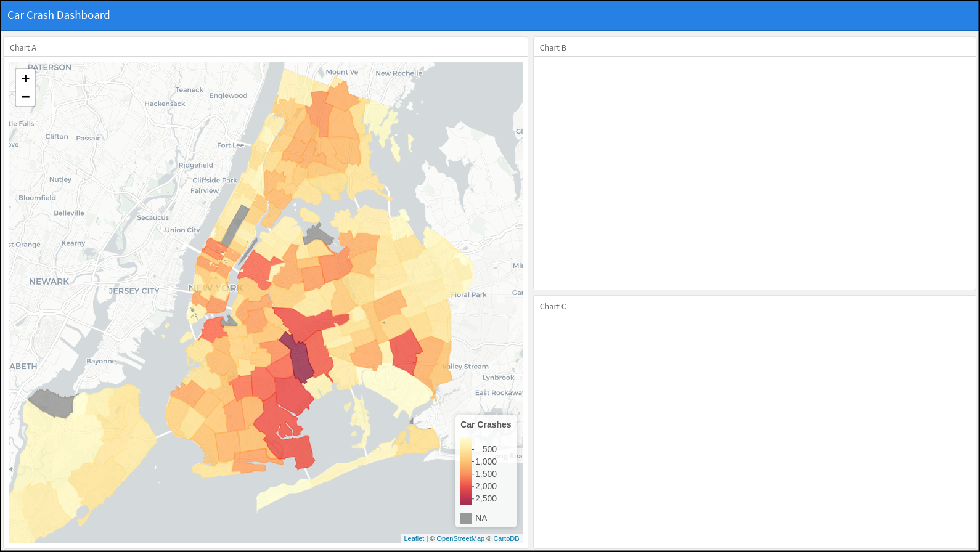Click the Car Crashes legend title
Screen dimensions: 980x552
tap(486, 424)
